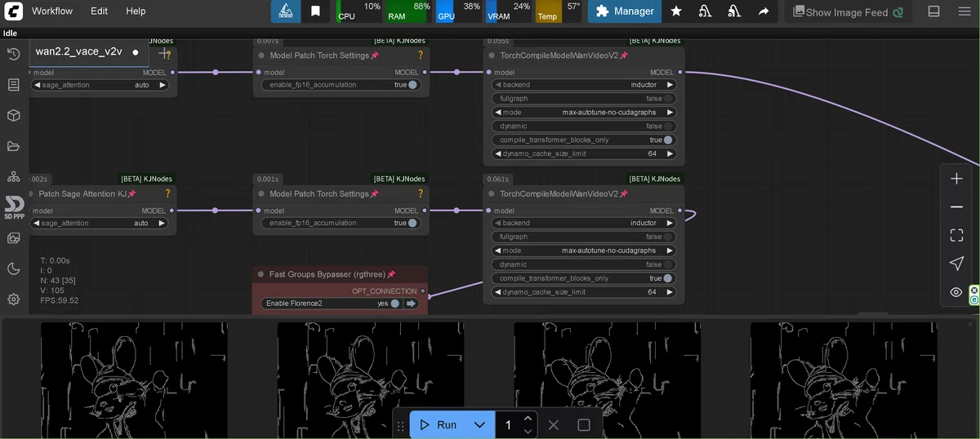Open the Edit menu
This screenshot has width=980, height=439.
click(x=99, y=11)
